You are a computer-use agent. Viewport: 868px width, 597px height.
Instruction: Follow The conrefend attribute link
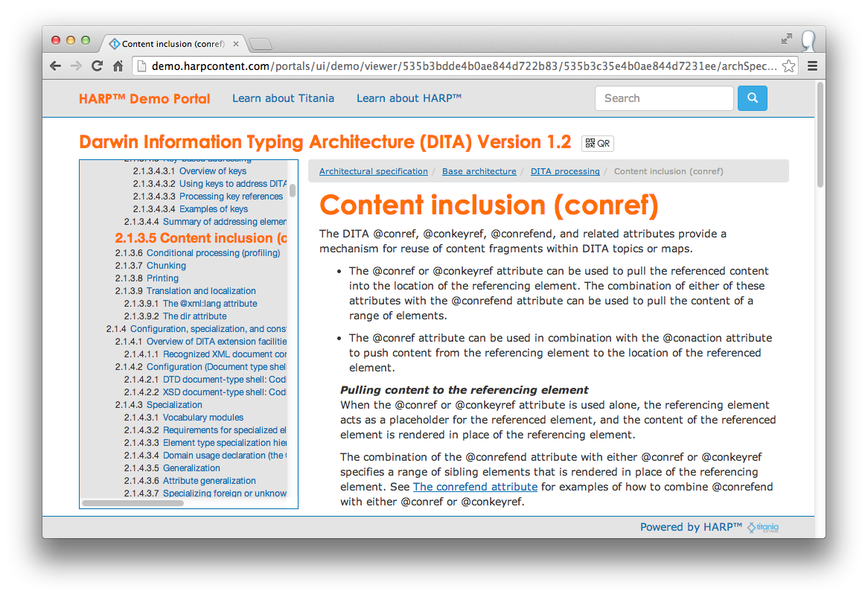tap(475, 487)
